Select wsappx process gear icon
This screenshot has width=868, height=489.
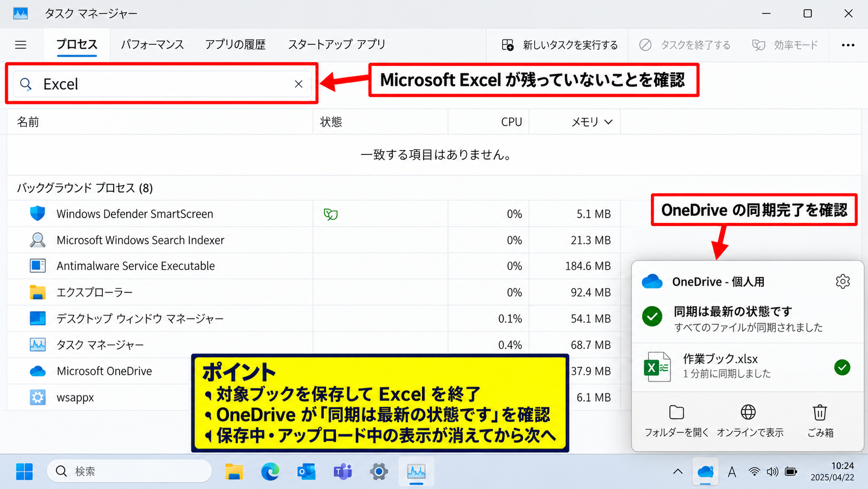click(x=37, y=398)
